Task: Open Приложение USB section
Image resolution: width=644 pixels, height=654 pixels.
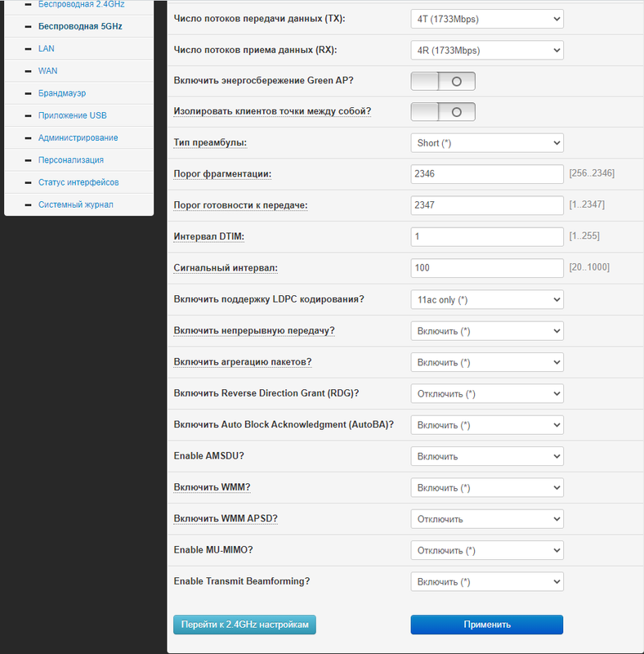Action: (x=73, y=115)
